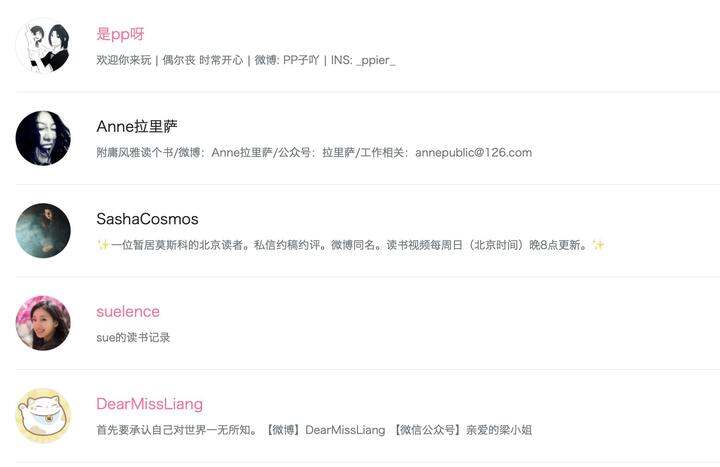Click the sue的读书记录 description
The width and height of the screenshot is (720, 467).
133,338
